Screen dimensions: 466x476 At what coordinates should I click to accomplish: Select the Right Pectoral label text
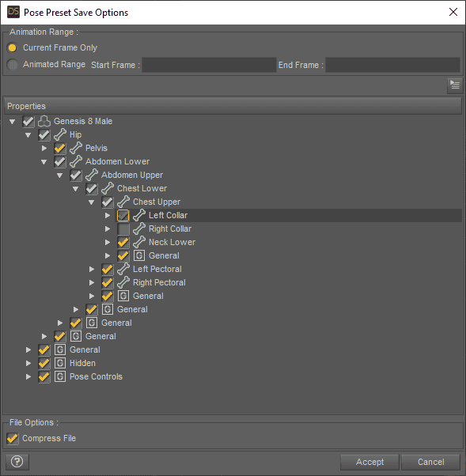tap(159, 282)
